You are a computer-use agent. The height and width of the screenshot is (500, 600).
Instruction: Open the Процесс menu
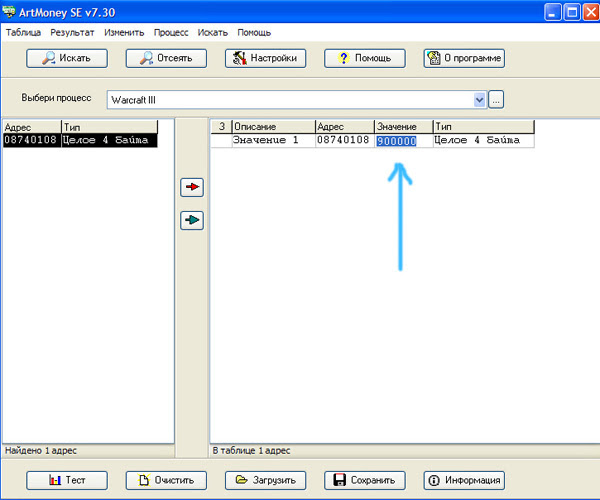pos(171,33)
